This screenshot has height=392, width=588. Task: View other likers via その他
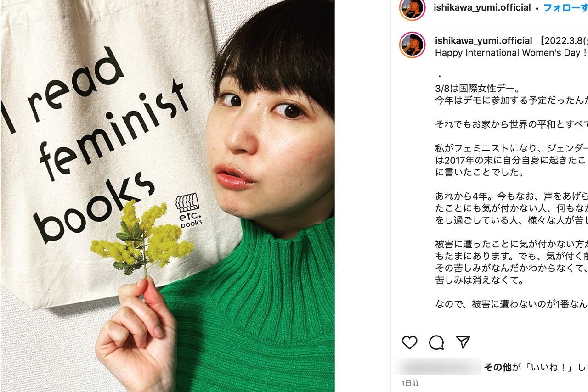497,367
